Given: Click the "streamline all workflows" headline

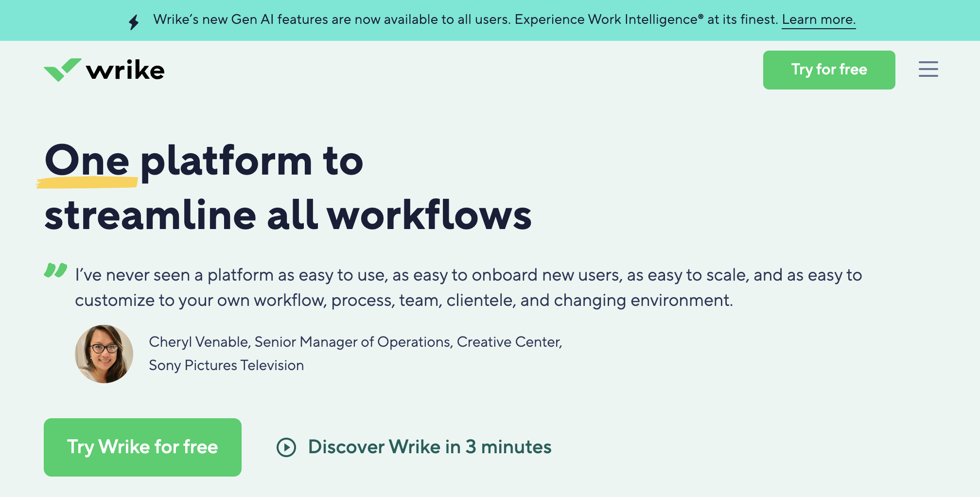Looking at the screenshot, I should [x=288, y=215].
